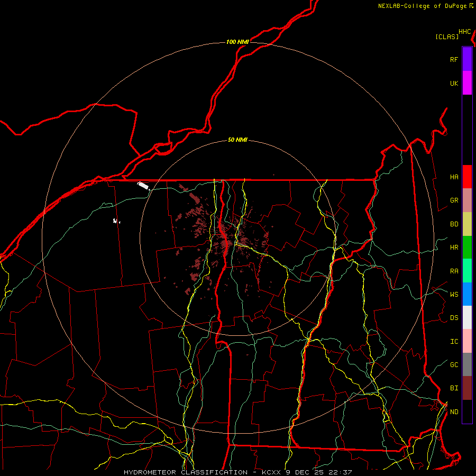Click the IC light pink swatch

tap(467, 341)
